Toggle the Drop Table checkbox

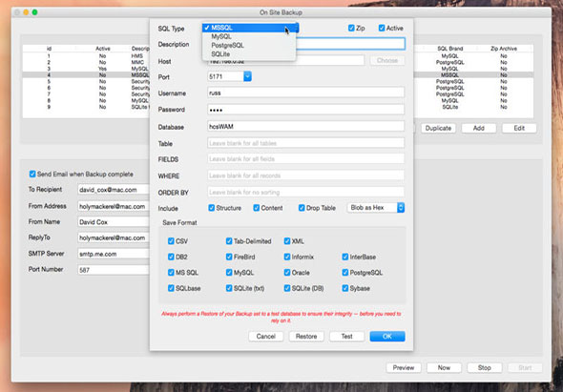tap(302, 208)
